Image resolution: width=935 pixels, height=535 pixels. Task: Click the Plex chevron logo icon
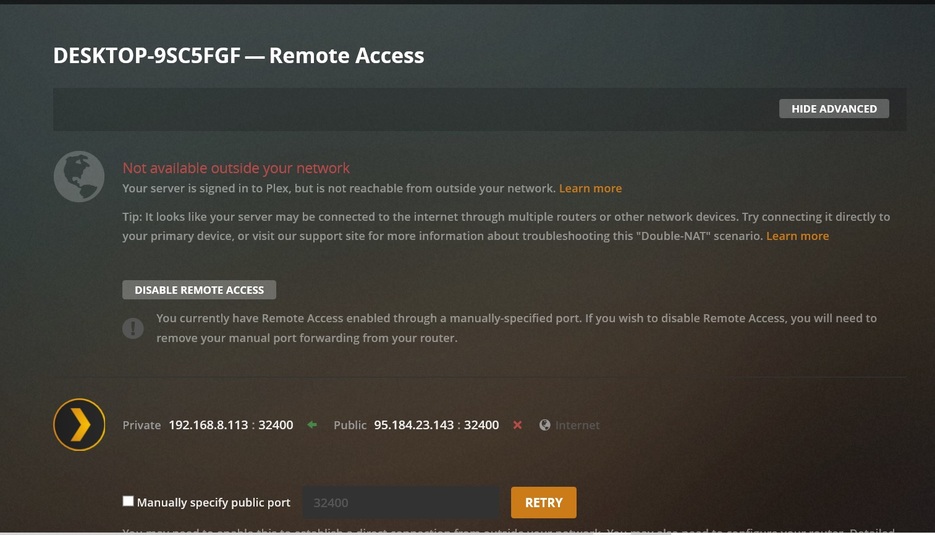coord(79,424)
